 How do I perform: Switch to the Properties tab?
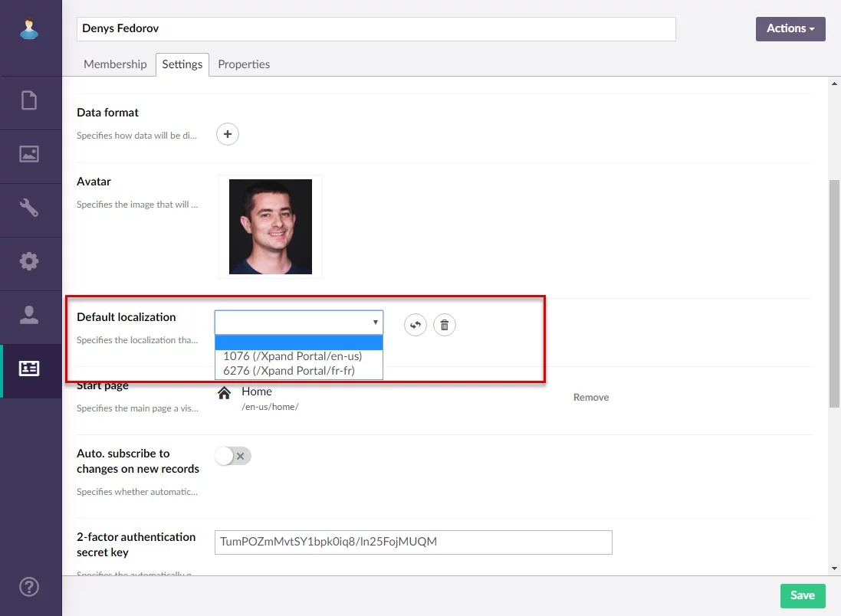(244, 64)
